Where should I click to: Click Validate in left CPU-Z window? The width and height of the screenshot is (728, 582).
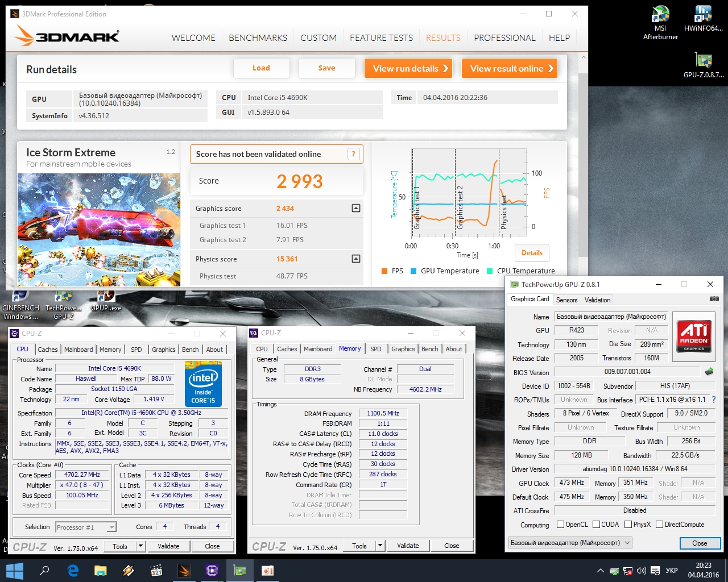pyautogui.click(x=168, y=546)
